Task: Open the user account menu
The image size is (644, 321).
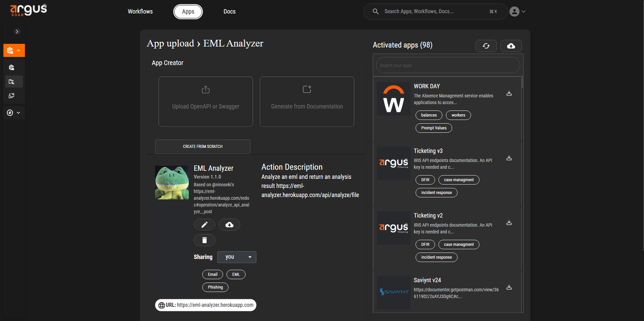Action: tap(517, 12)
